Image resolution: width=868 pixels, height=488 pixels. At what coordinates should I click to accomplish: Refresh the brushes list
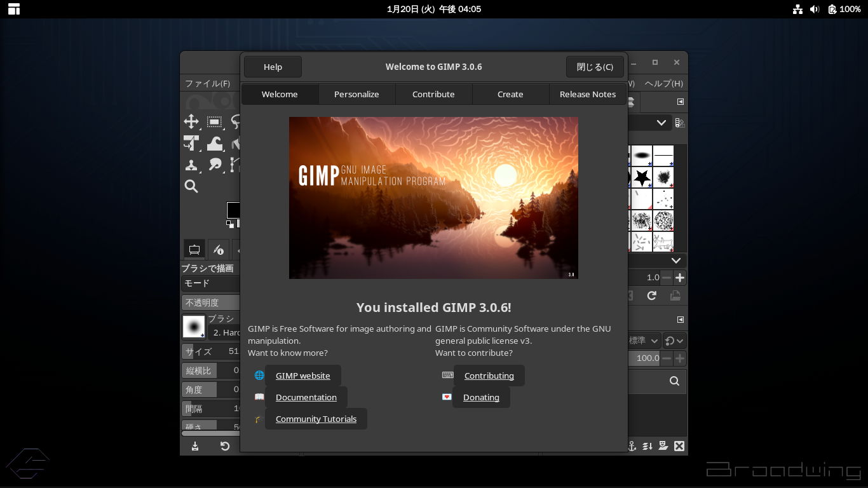coord(651,295)
